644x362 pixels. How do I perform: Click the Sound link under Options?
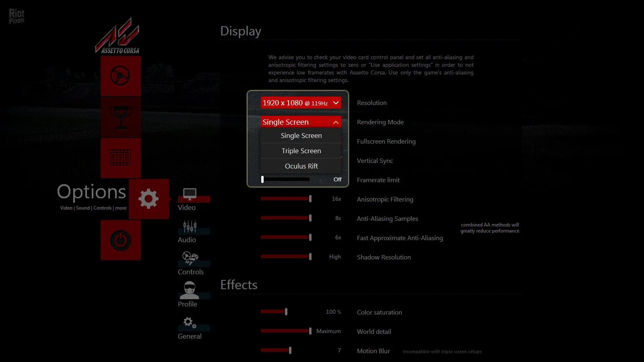point(83,208)
